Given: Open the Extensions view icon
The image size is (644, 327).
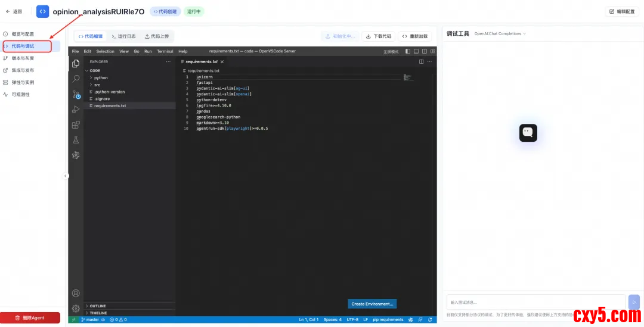Looking at the screenshot, I should pyautogui.click(x=76, y=125).
